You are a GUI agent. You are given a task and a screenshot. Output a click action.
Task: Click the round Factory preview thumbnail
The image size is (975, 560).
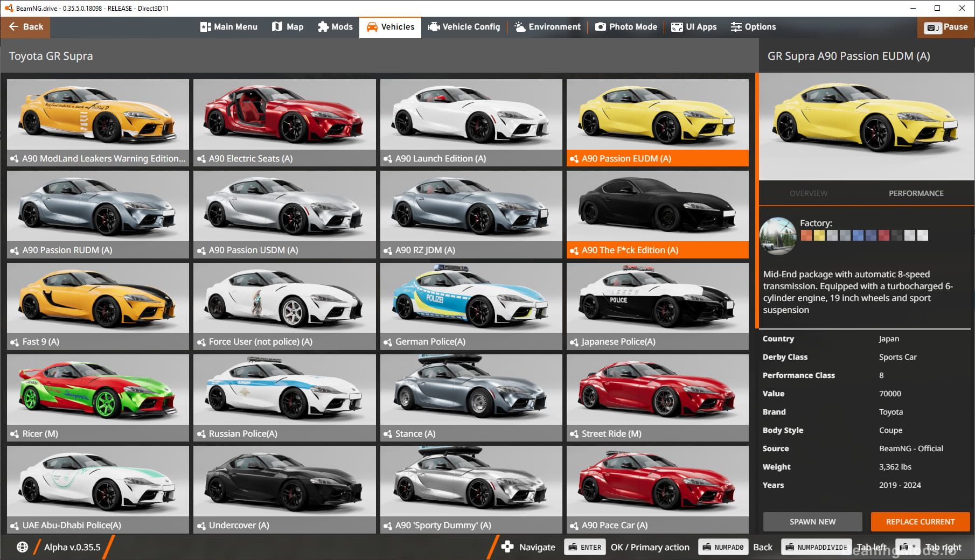778,236
